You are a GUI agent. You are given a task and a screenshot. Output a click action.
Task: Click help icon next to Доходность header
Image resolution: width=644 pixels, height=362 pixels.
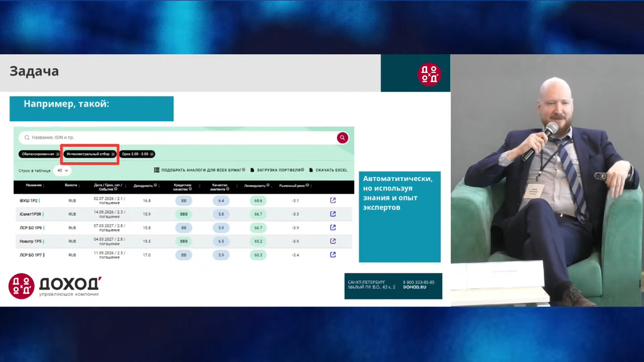(155, 185)
